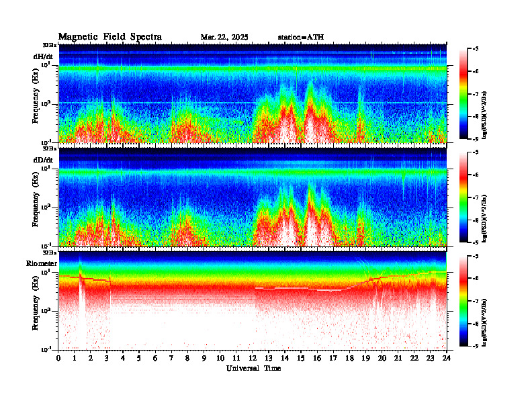Click hour "18" on the Universal Time axis
The height and width of the screenshot is (411, 532).
click(349, 359)
